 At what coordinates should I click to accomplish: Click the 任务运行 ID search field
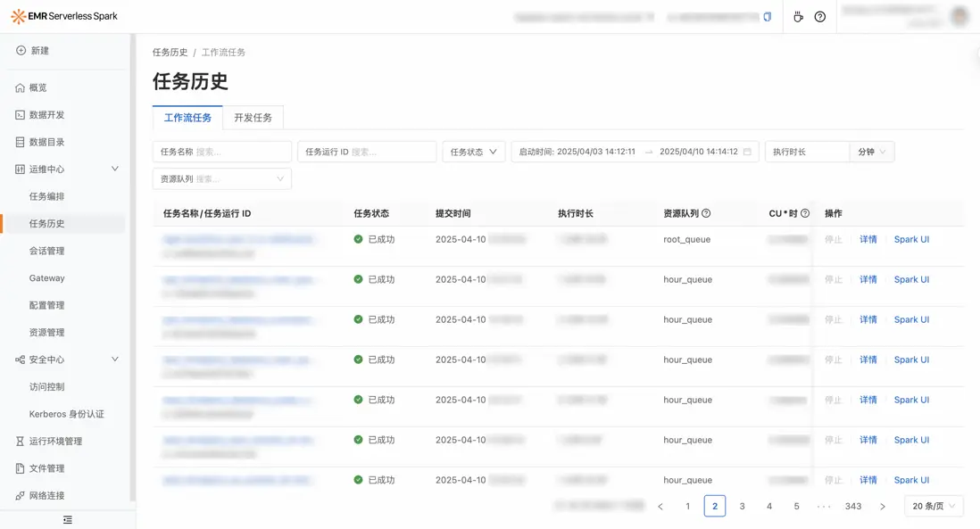(x=367, y=152)
